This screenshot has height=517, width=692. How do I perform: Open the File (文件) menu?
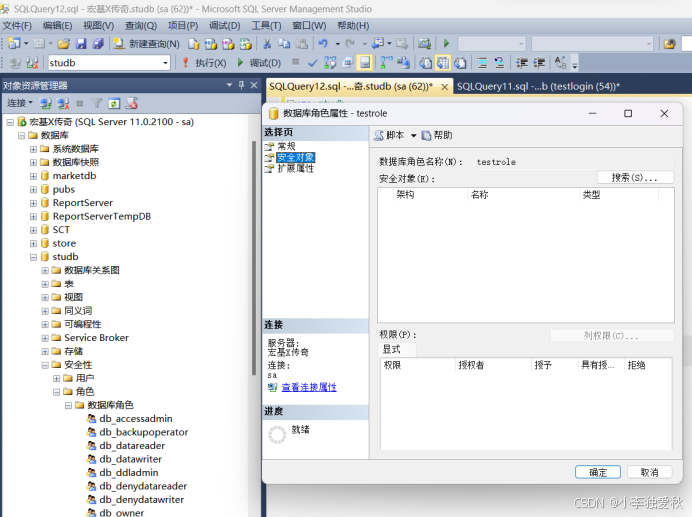tap(17, 26)
